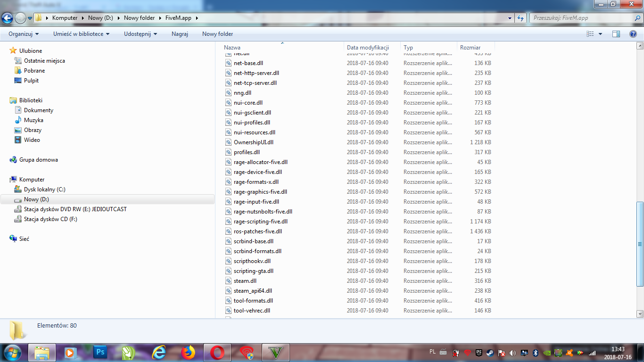The height and width of the screenshot is (362, 644).
Task: Open Photoshop from the taskbar
Action: coord(100,352)
